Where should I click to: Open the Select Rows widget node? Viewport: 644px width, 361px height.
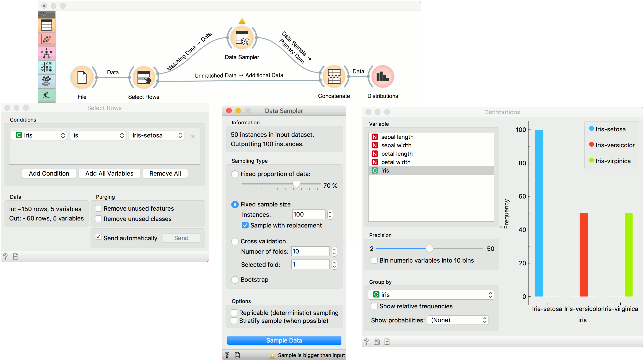coord(144,77)
